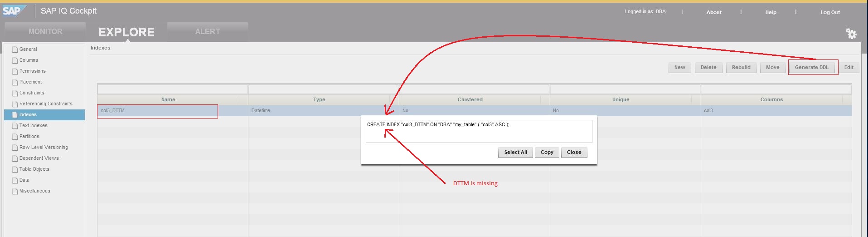Click the col3 columns cell

[776, 111]
